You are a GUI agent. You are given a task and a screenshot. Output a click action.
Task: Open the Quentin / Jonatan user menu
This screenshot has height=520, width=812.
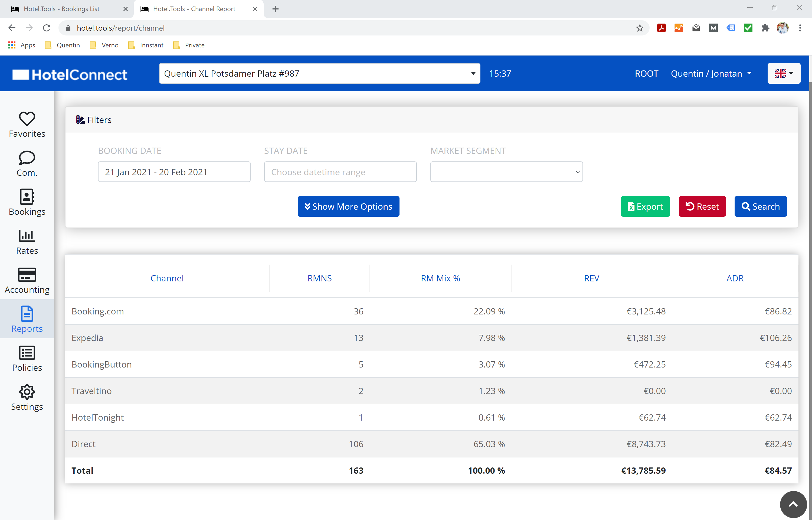click(711, 74)
